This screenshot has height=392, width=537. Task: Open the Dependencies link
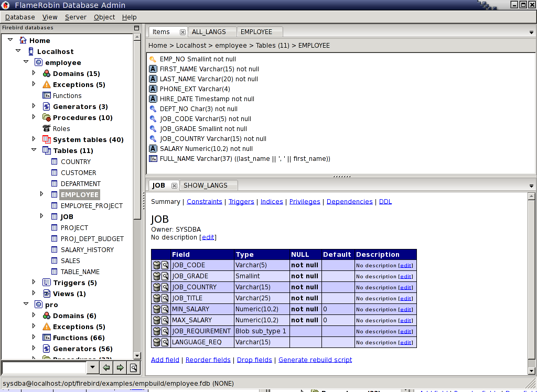pos(350,202)
